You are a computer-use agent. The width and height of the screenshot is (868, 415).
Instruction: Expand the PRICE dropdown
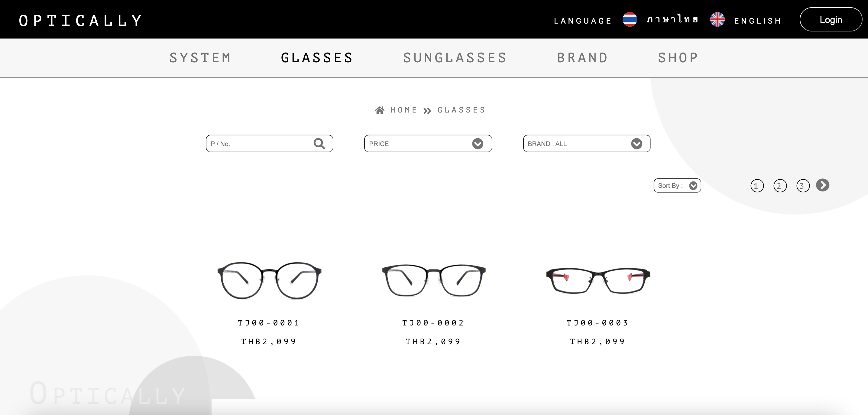(428, 144)
